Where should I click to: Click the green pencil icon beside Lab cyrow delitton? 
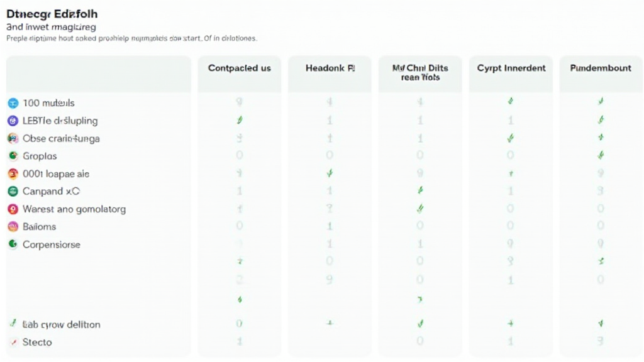click(13, 324)
